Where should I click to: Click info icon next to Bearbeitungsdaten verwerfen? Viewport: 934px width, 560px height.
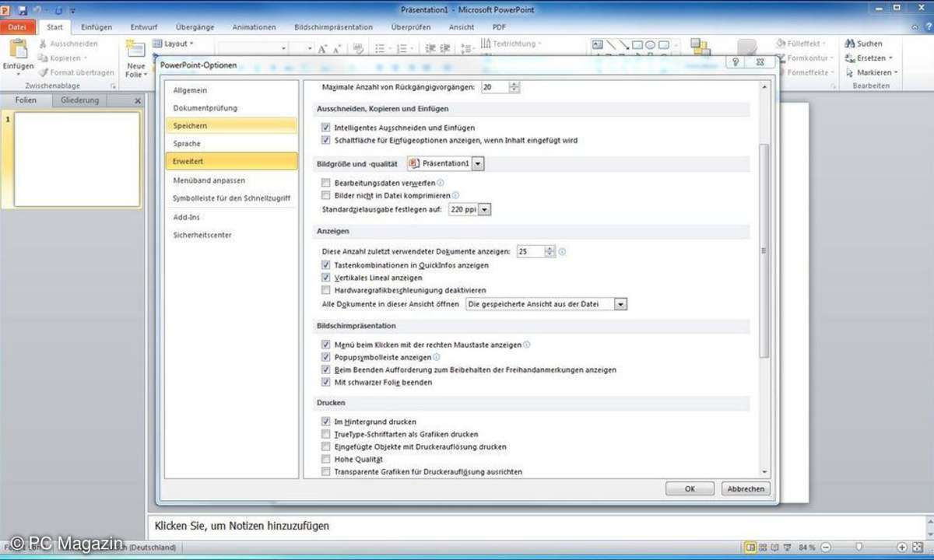441,182
